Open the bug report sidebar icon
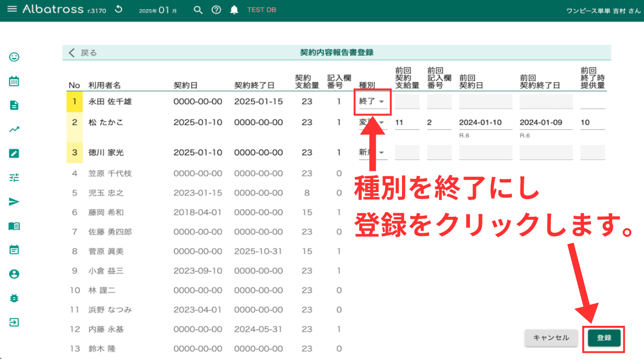 pyautogui.click(x=14, y=298)
